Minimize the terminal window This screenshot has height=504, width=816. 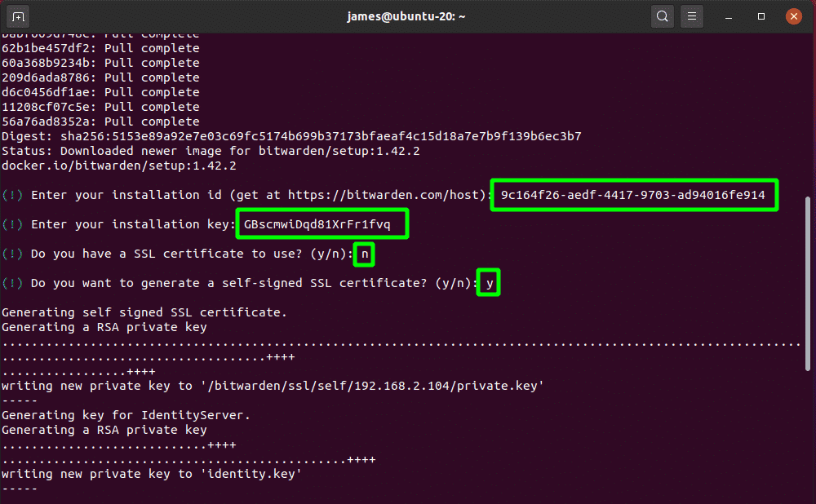coord(729,16)
